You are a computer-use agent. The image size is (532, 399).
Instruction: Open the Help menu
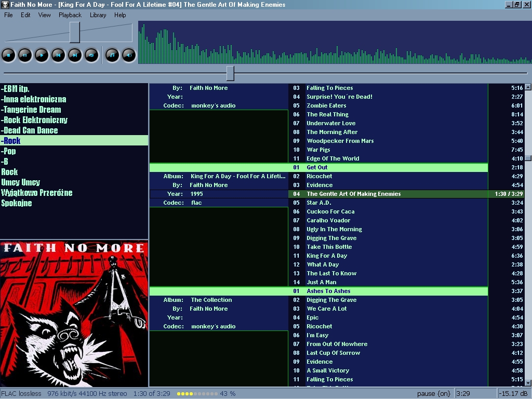pos(120,15)
